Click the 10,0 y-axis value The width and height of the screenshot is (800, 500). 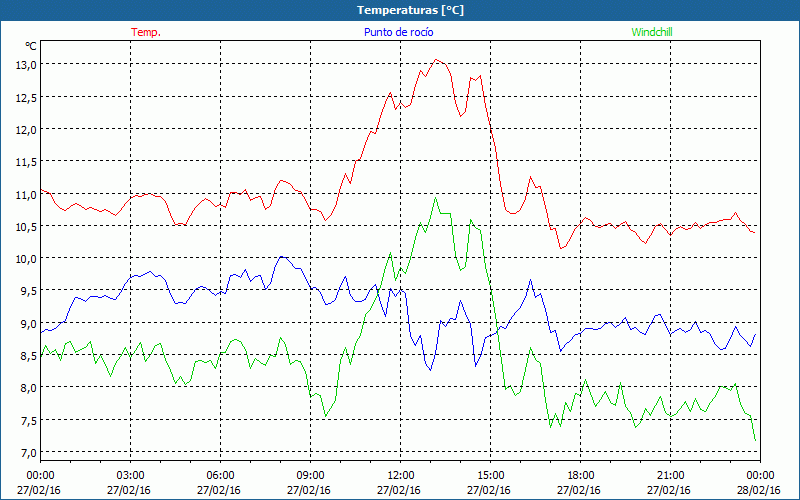click(26, 259)
